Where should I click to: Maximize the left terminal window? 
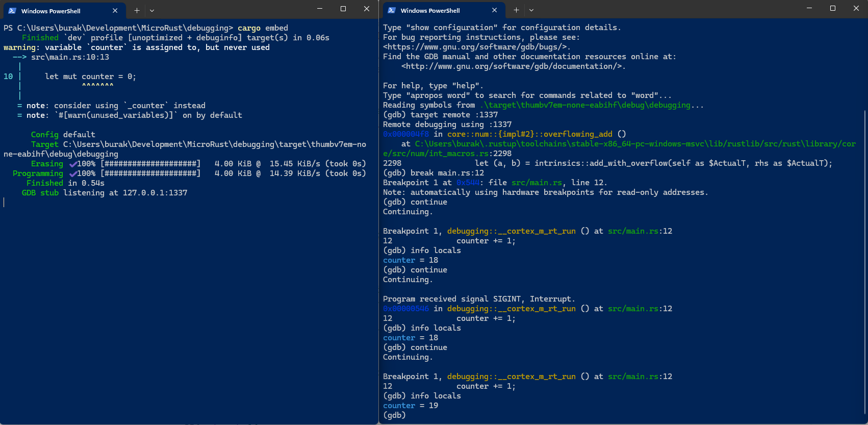[x=343, y=9]
